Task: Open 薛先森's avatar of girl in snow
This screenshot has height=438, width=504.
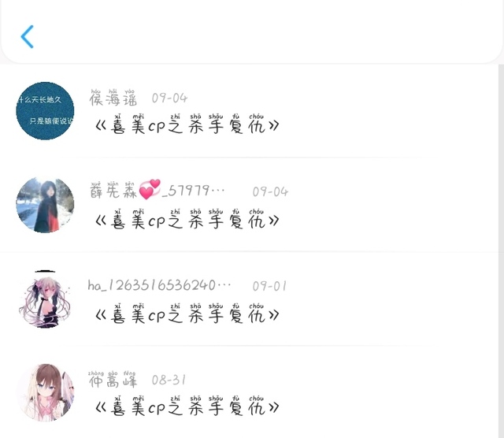Action: pos(45,205)
